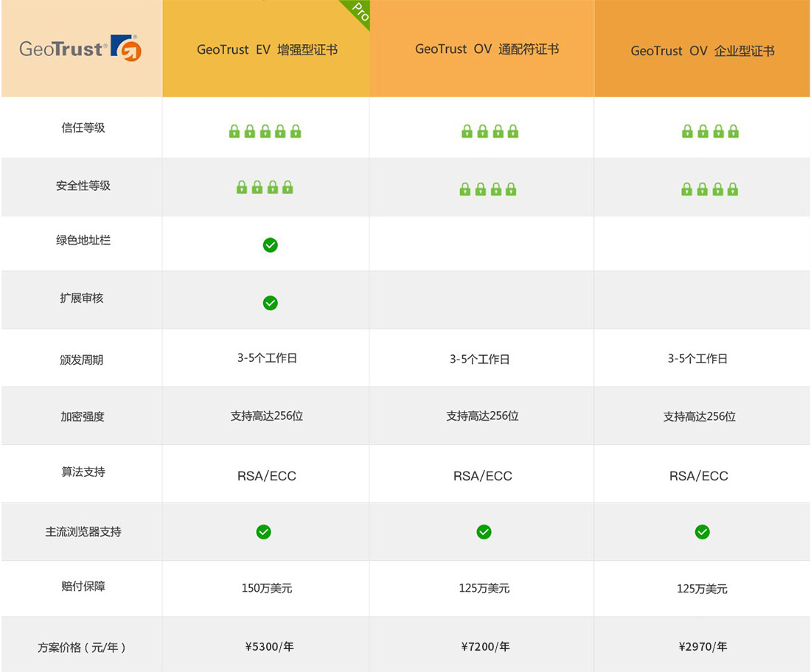Click the EV 主流浏览器支持 checkmark
Screen dimensions: 811x672
[263, 532]
